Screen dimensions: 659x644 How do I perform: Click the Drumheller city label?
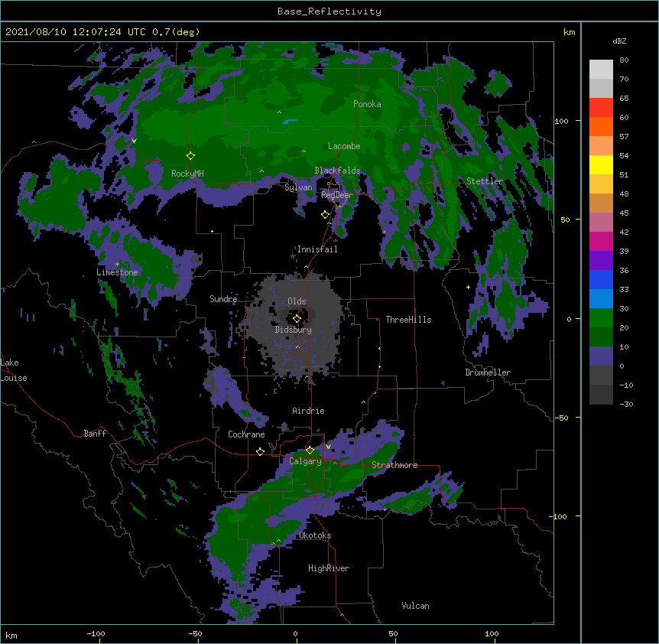click(x=488, y=372)
